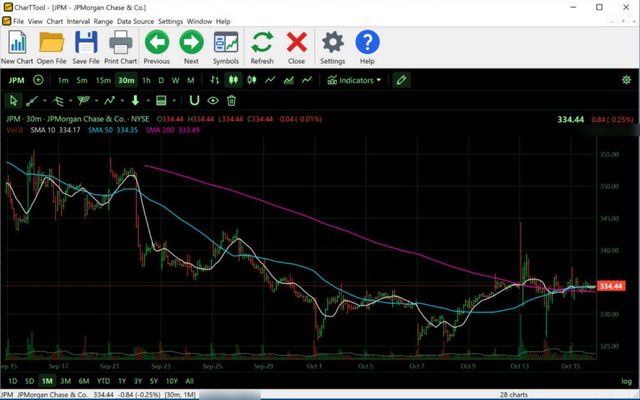Open the Symbols list

226,47
